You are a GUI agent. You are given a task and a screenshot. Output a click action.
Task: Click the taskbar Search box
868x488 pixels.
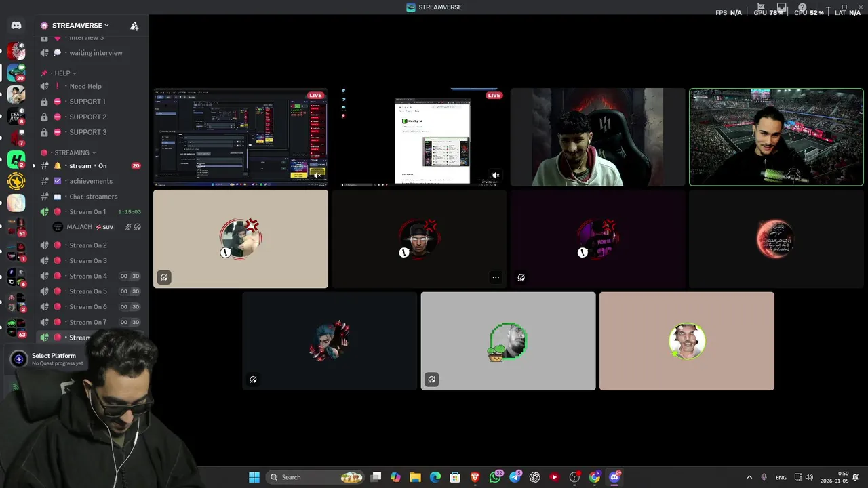tap(315, 477)
